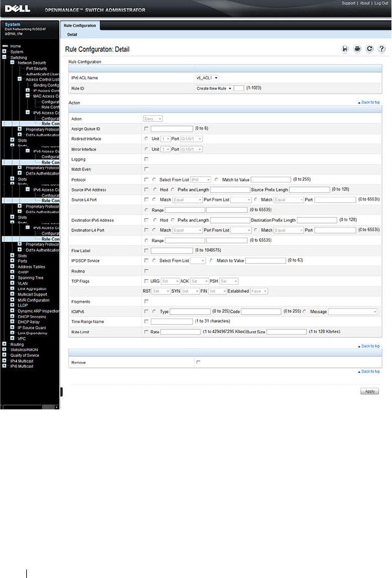
Task: Click the sidebar horizontal scrollbar
Action: [29, 407]
